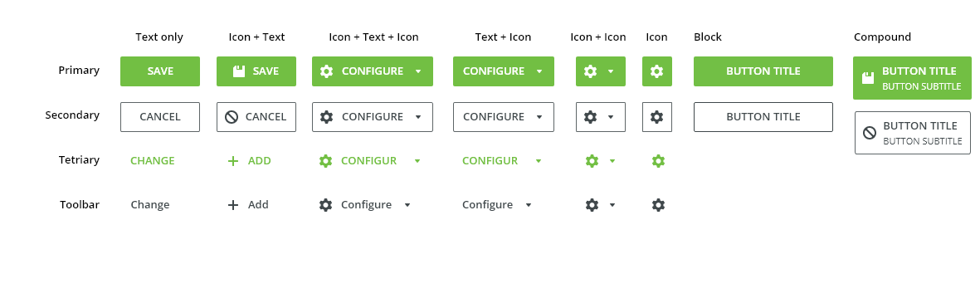Click the outlined icon-only gear button in Secondary row
This screenshot has height=308, width=980.
657,117
